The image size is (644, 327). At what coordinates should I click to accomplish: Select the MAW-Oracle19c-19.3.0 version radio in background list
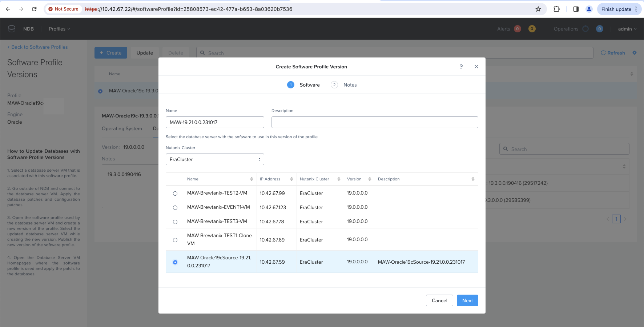tap(100, 91)
